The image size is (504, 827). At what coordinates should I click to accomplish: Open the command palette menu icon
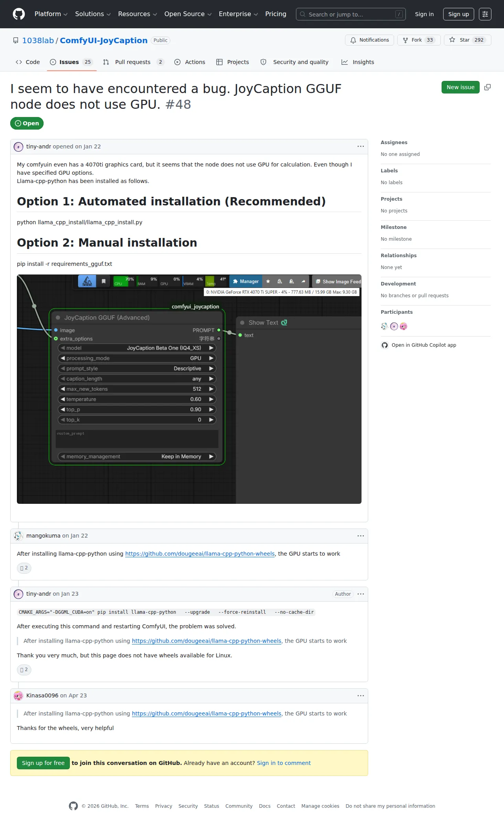(x=485, y=14)
